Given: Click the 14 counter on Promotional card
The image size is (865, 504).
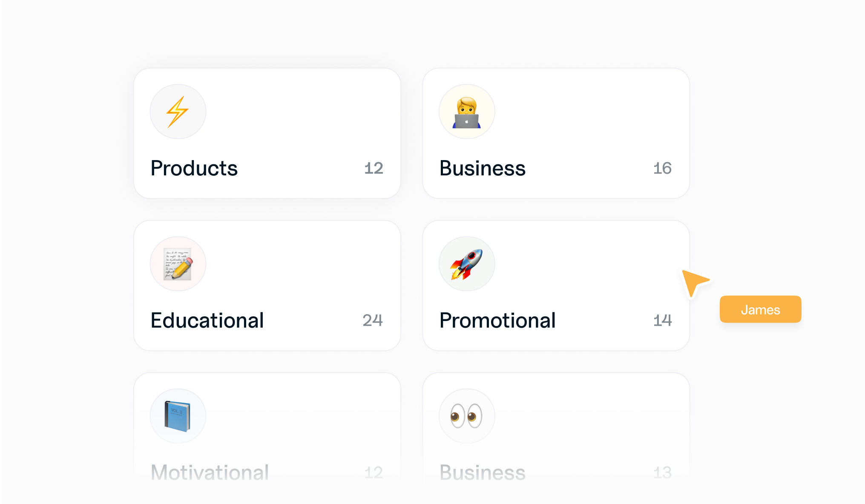Looking at the screenshot, I should 661,321.
